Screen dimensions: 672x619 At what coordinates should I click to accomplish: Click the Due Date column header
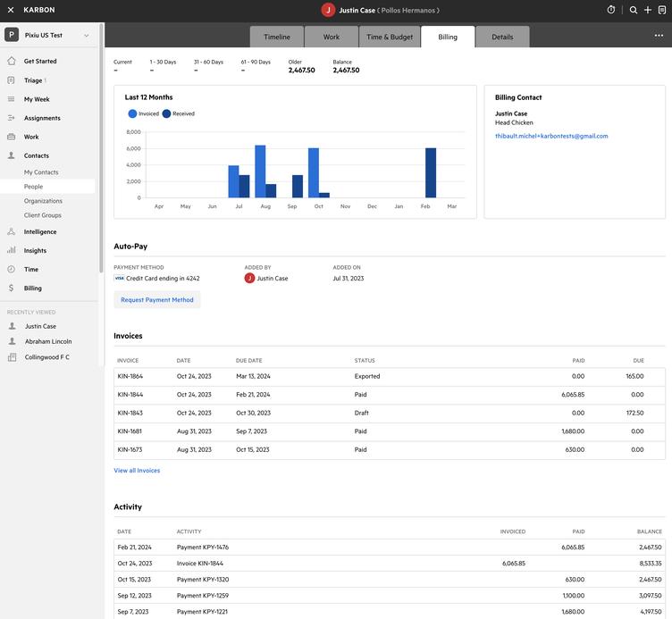(248, 360)
